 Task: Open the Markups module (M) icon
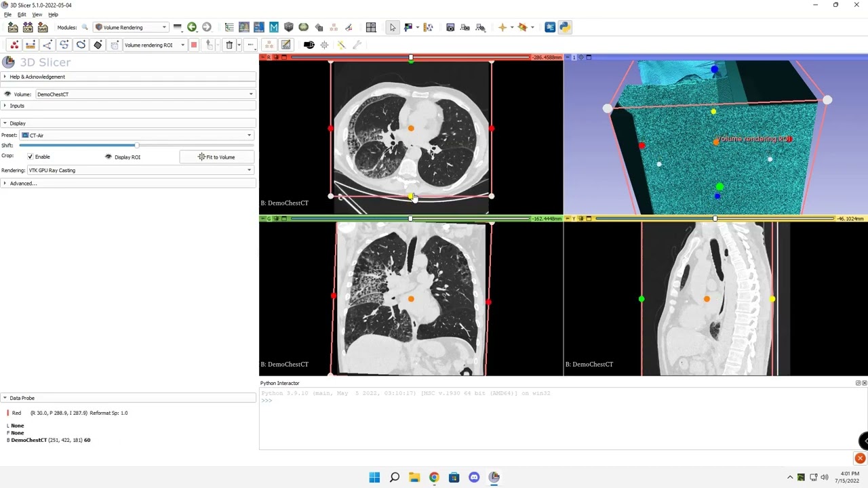tap(274, 27)
